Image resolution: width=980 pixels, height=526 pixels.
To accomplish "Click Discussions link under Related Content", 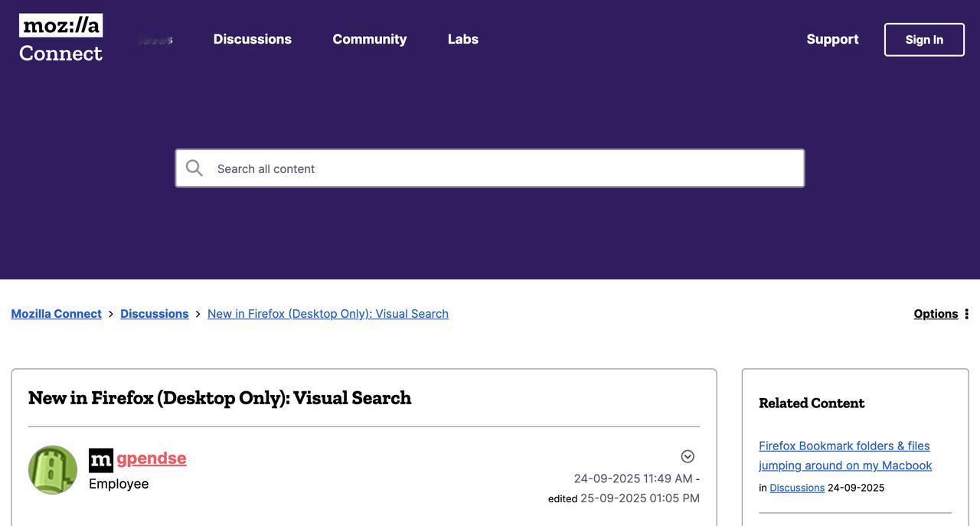I will (797, 488).
